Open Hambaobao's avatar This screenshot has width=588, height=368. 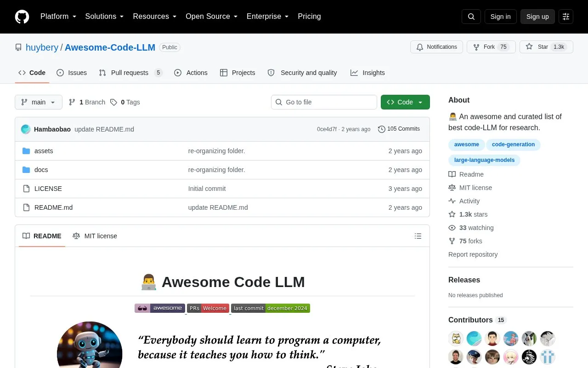[26, 129]
